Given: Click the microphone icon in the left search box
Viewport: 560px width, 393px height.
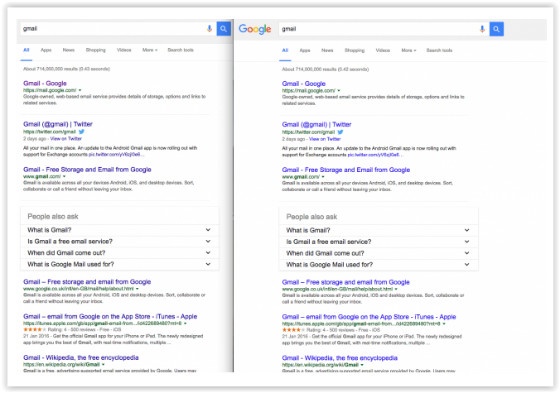Looking at the screenshot, I should point(209,29).
